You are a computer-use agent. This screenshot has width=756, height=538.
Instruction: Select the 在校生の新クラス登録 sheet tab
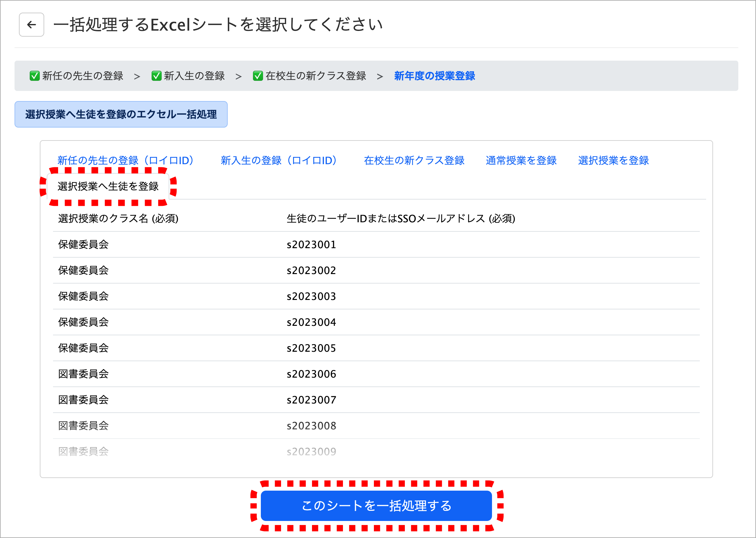coord(414,160)
